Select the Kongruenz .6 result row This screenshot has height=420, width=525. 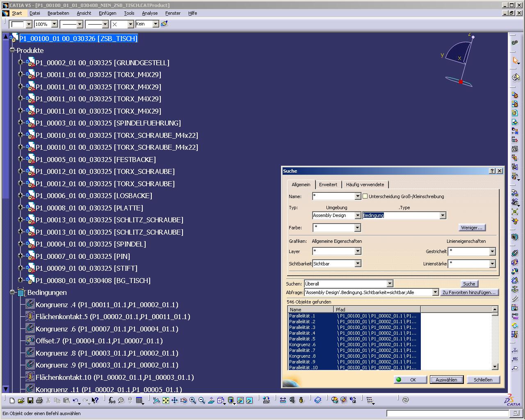354,345
